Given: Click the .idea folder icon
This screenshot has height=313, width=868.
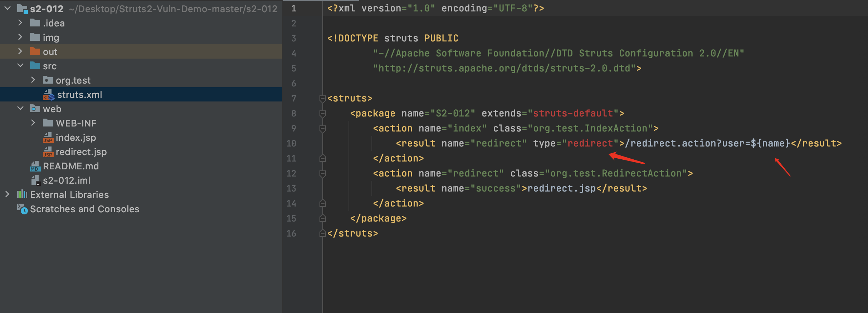Looking at the screenshot, I should coord(35,23).
